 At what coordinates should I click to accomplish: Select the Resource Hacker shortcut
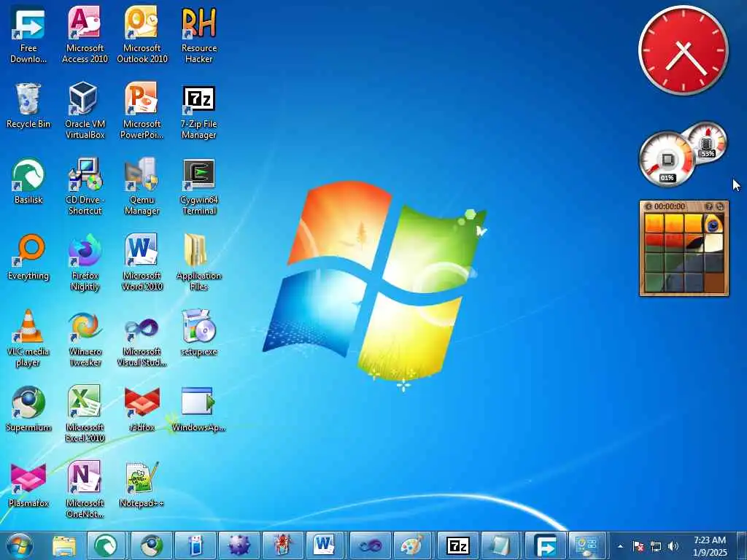click(198, 35)
